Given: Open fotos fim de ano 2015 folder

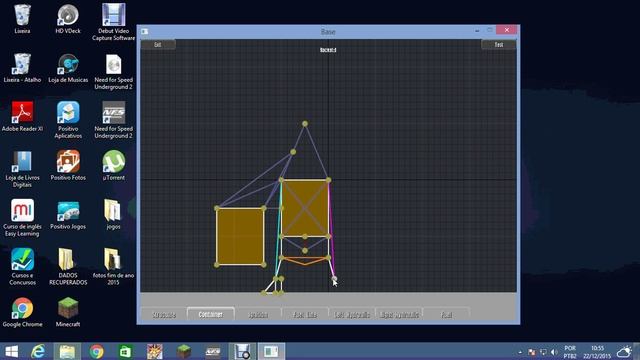Looking at the screenshot, I should tap(113, 267).
